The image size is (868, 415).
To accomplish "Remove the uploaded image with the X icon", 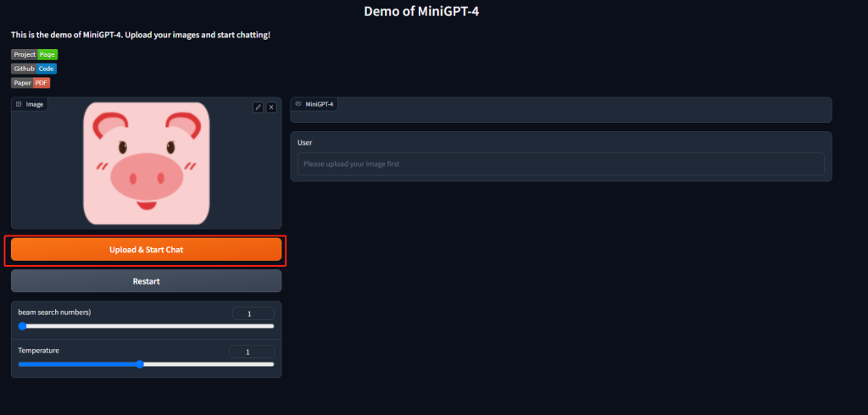I will click(271, 108).
